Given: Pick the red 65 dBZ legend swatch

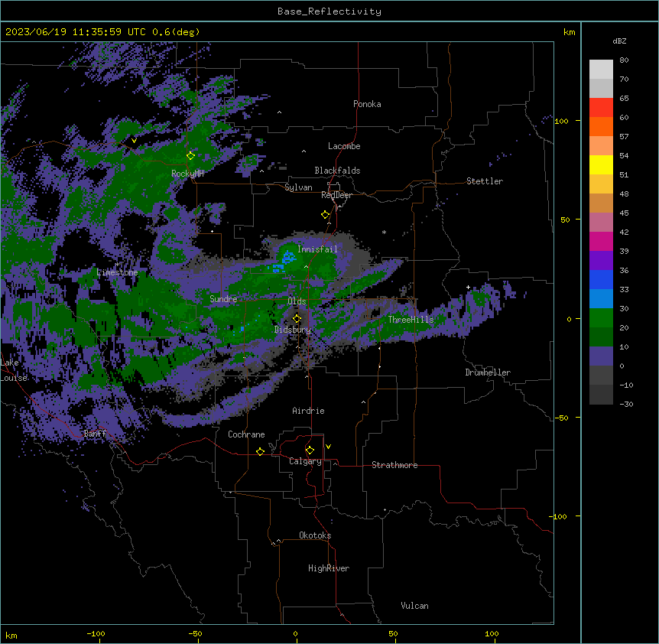Looking at the screenshot, I should (x=601, y=108).
